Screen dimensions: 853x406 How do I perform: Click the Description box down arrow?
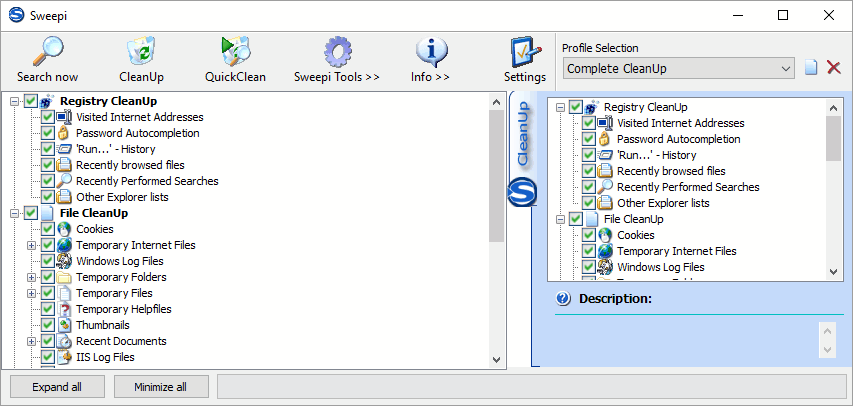[x=827, y=349]
